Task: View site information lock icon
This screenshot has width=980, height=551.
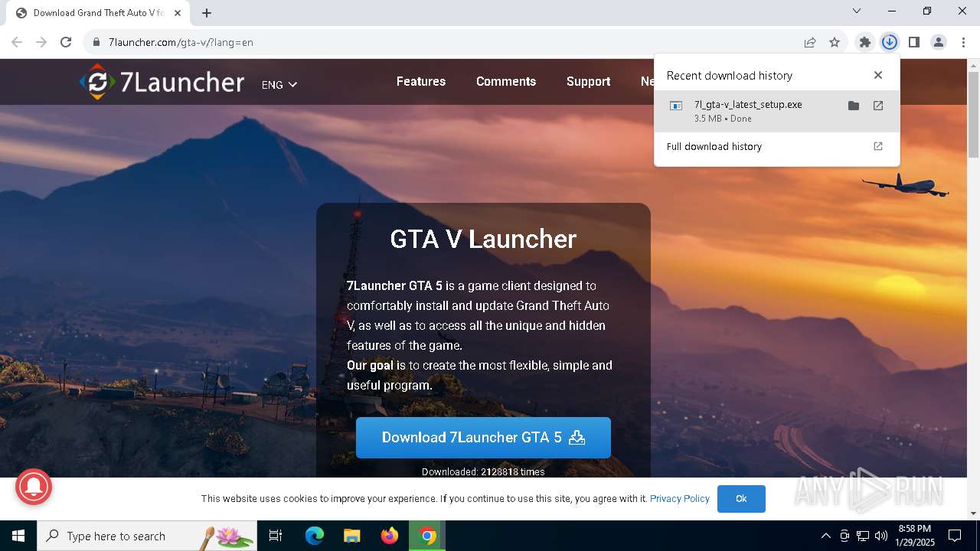Action: point(96,42)
